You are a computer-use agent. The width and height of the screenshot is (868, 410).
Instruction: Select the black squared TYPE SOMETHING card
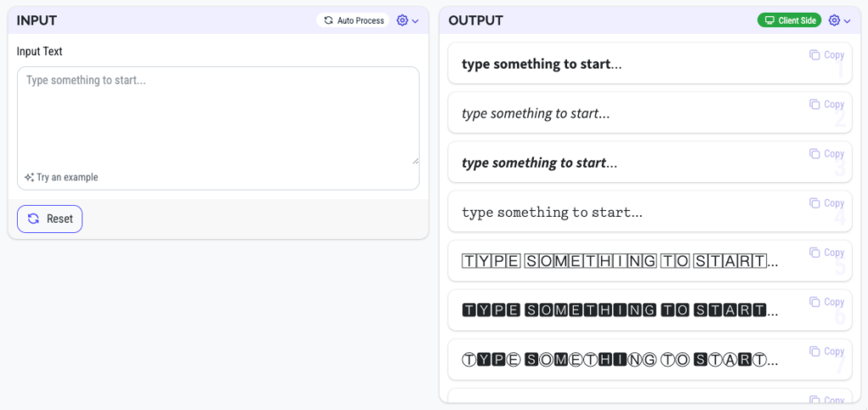650,310
